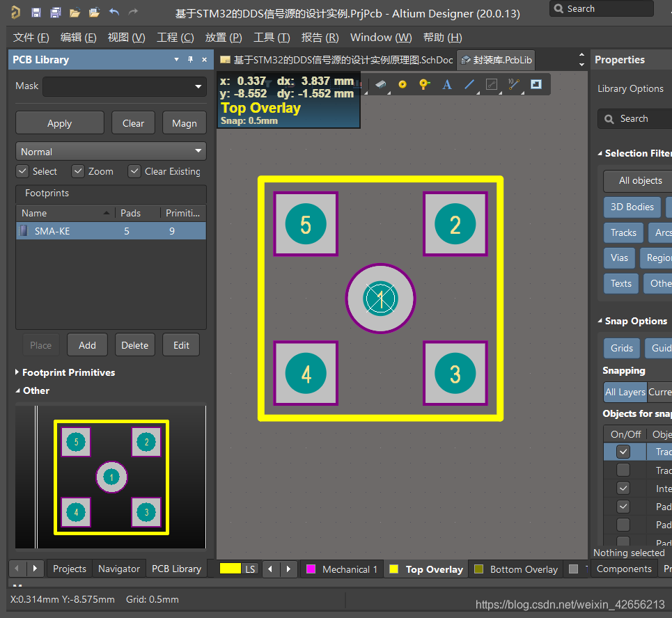Open the 放置 (P) menu
The width and height of the screenshot is (672, 618).
click(x=224, y=38)
